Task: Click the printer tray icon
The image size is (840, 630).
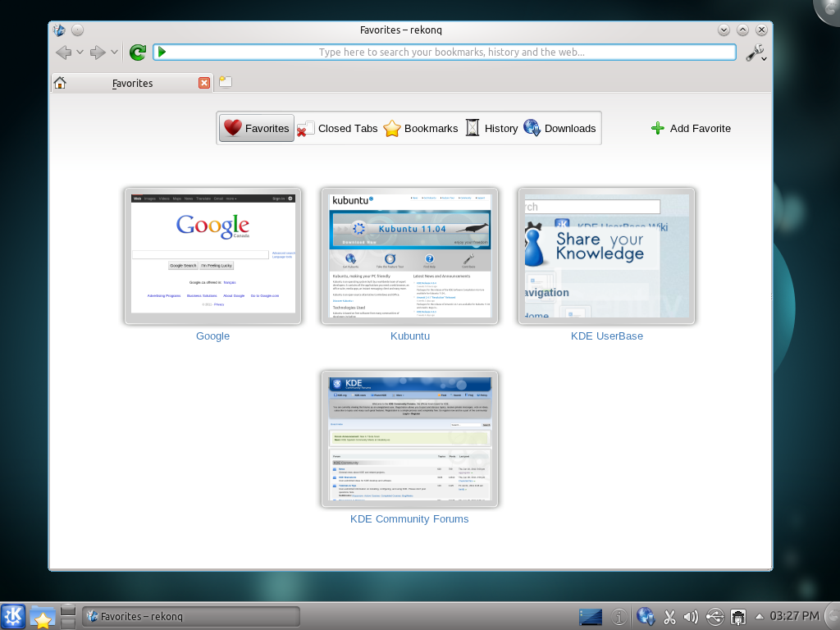Action: pos(738,617)
